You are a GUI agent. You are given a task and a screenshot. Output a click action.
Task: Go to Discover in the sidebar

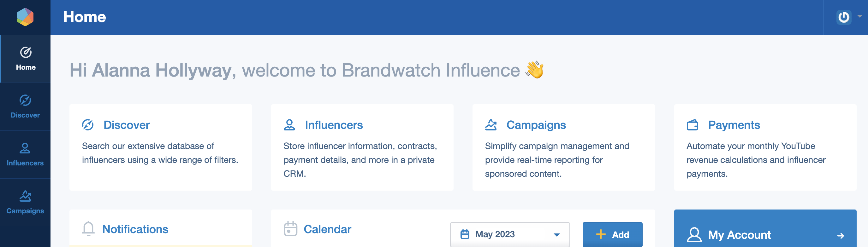(25, 107)
